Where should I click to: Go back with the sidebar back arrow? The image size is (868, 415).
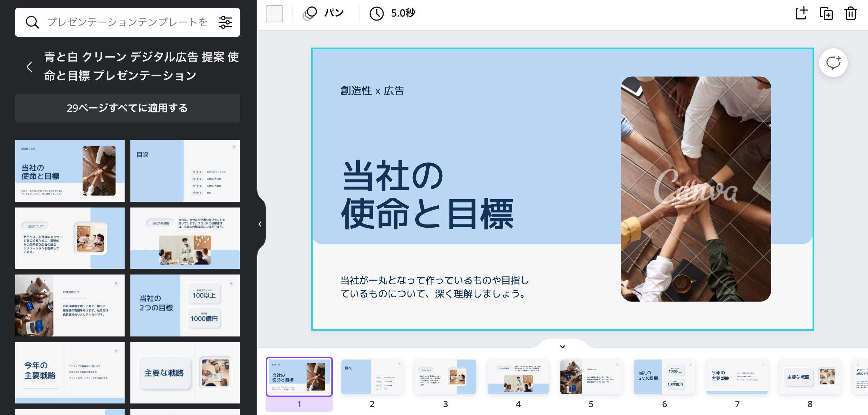coord(29,67)
